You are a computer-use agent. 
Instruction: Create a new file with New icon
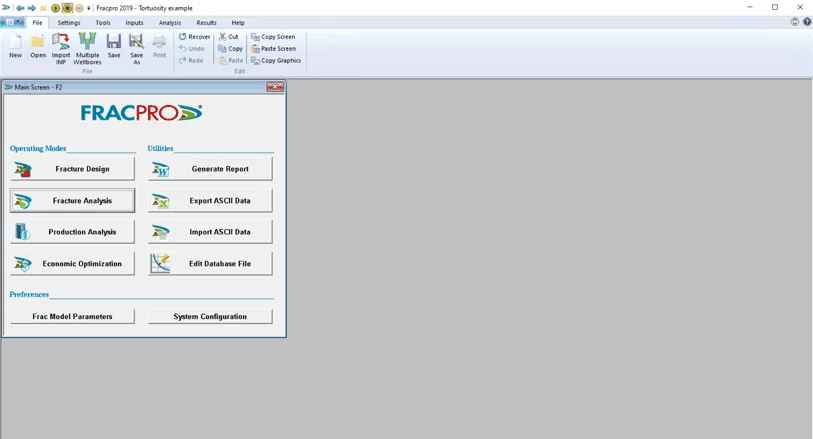(x=16, y=46)
